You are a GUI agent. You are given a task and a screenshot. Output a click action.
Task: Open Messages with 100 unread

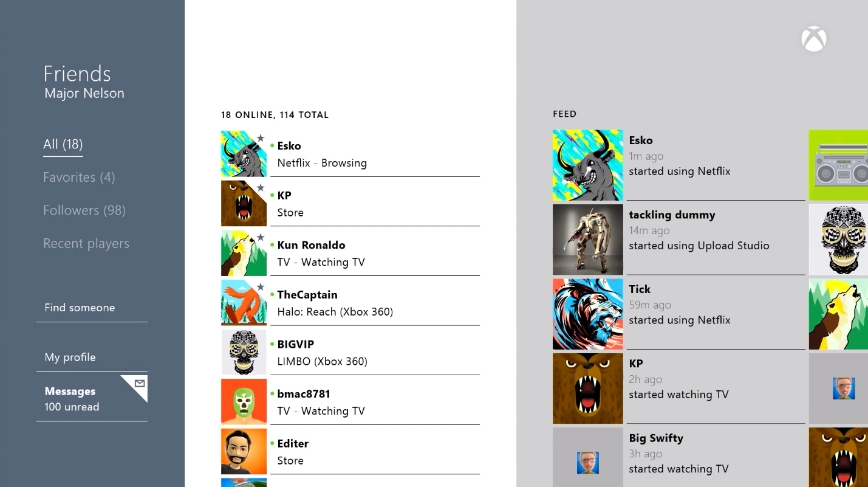point(92,399)
